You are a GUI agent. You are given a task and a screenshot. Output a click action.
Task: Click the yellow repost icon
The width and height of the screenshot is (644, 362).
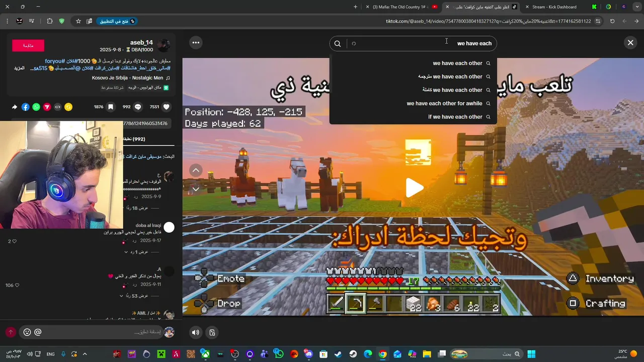point(68,107)
